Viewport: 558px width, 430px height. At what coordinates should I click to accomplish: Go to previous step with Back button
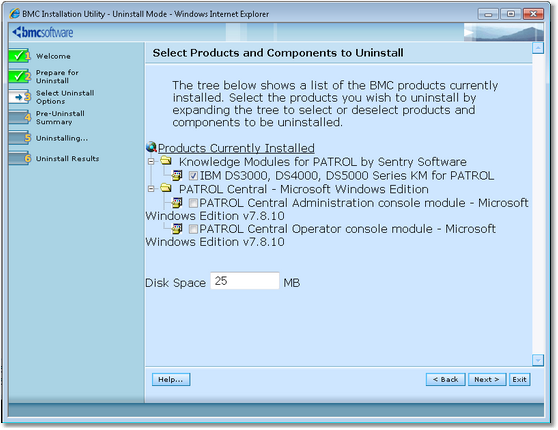point(446,379)
